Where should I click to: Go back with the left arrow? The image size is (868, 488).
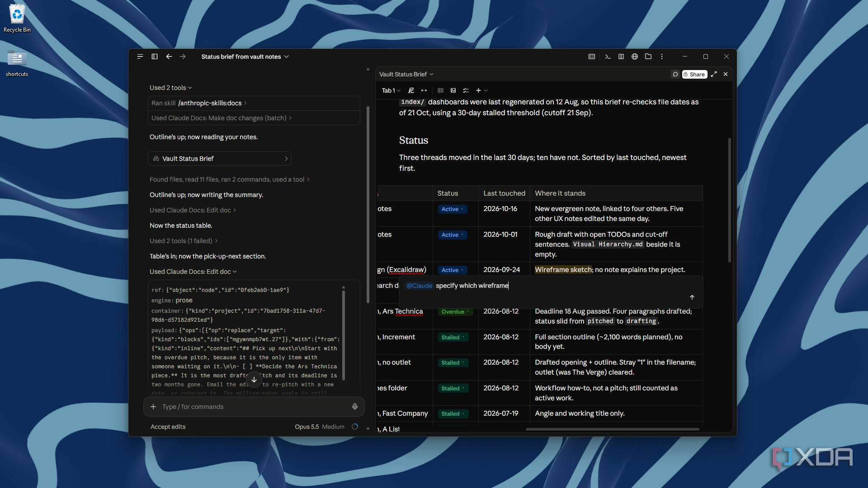point(169,56)
